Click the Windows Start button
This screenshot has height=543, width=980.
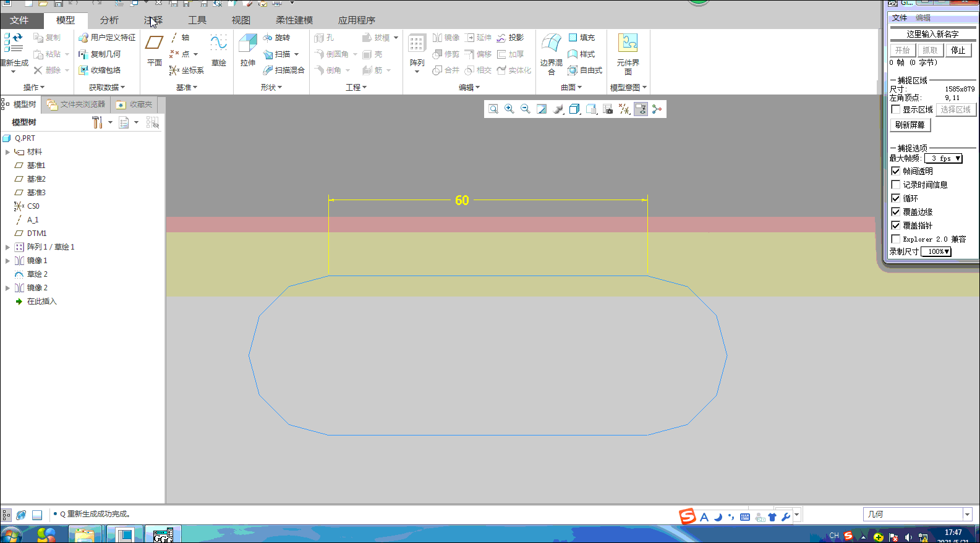pyautogui.click(x=11, y=535)
